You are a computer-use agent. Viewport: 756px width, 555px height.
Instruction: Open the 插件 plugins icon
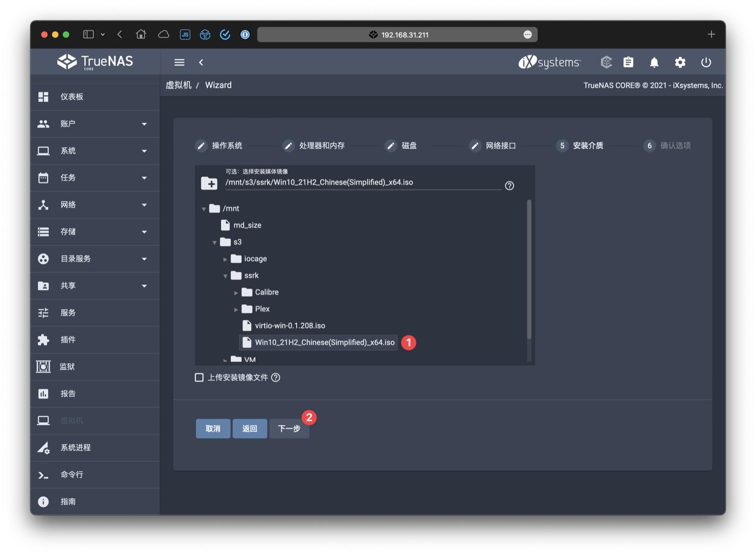tap(43, 340)
